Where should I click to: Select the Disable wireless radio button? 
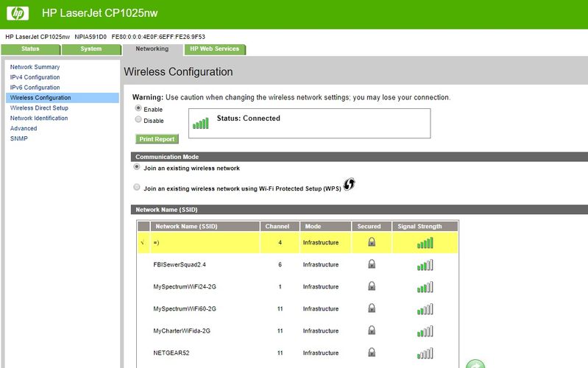138,119
